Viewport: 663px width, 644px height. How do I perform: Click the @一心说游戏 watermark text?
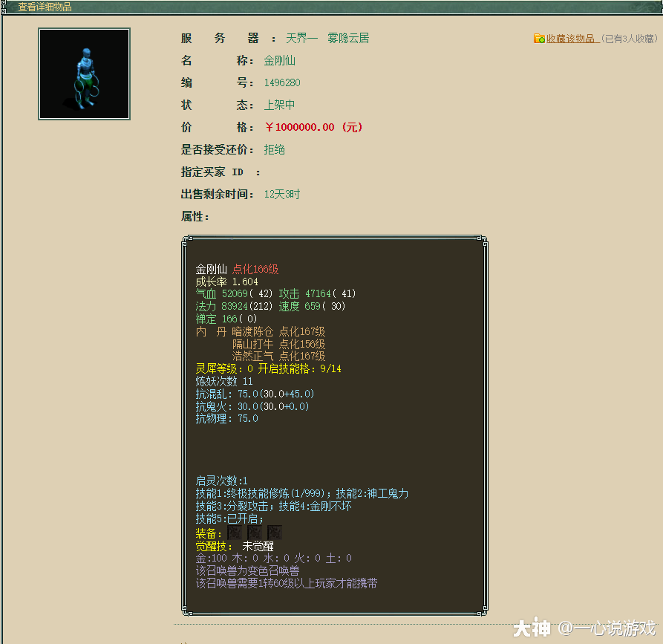608,628
